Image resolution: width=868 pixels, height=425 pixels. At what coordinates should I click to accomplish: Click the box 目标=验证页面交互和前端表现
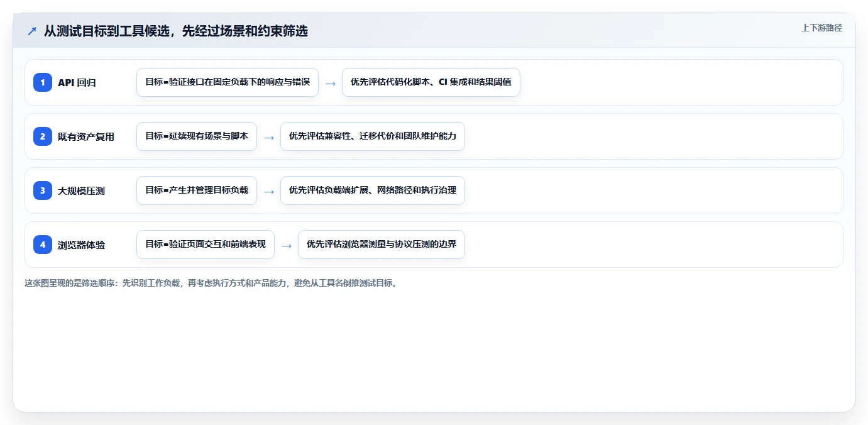point(206,245)
